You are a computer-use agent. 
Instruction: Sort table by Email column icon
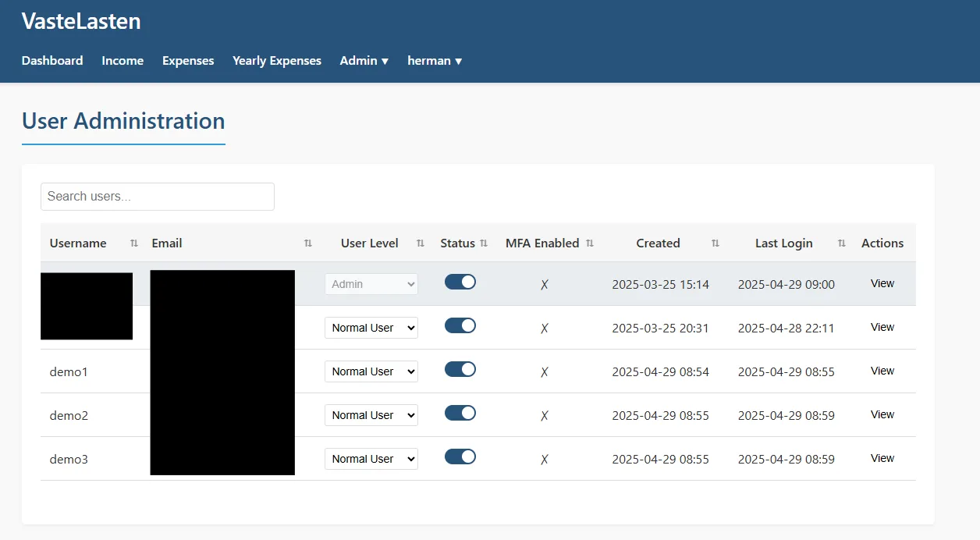(x=308, y=243)
